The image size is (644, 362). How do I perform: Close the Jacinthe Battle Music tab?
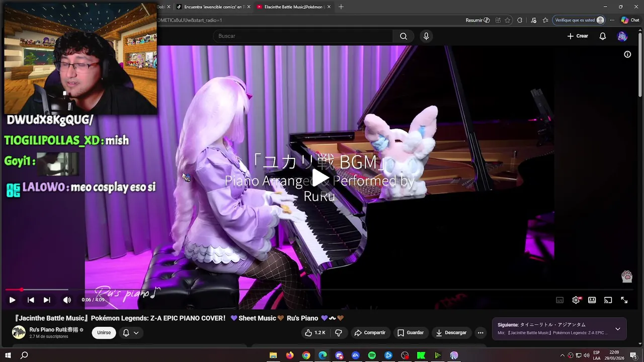tap(329, 7)
